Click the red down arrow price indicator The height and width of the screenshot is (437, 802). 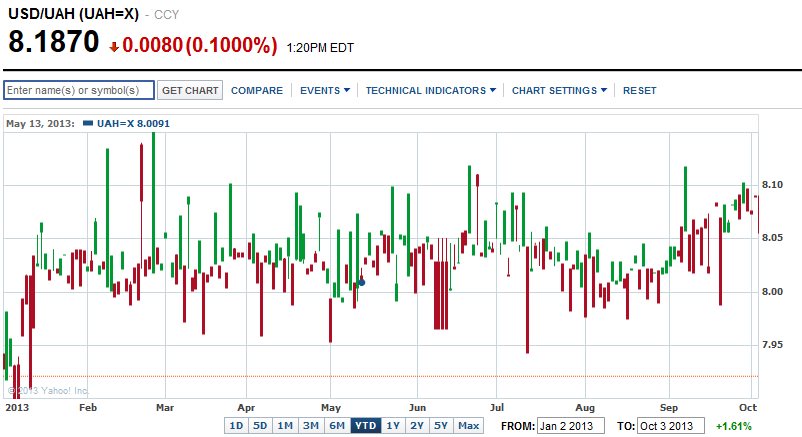(x=114, y=47)
